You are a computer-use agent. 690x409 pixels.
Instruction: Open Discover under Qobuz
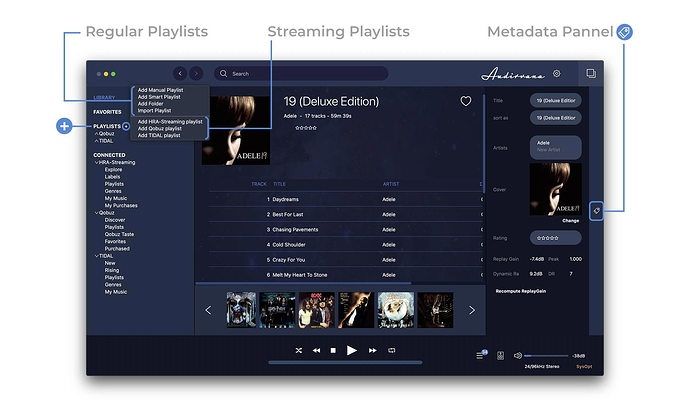pyautogui.click(x=115, y=220)
